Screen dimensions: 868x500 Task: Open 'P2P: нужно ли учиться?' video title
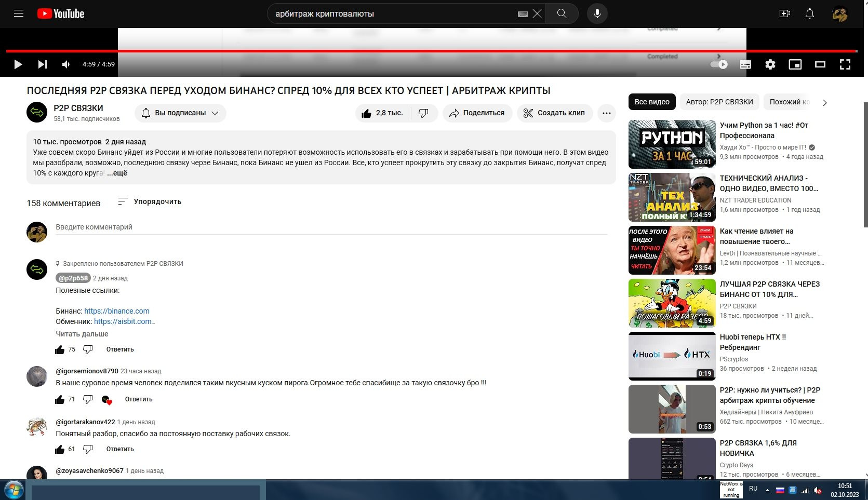pyautogui.click(x=770, y=395)
